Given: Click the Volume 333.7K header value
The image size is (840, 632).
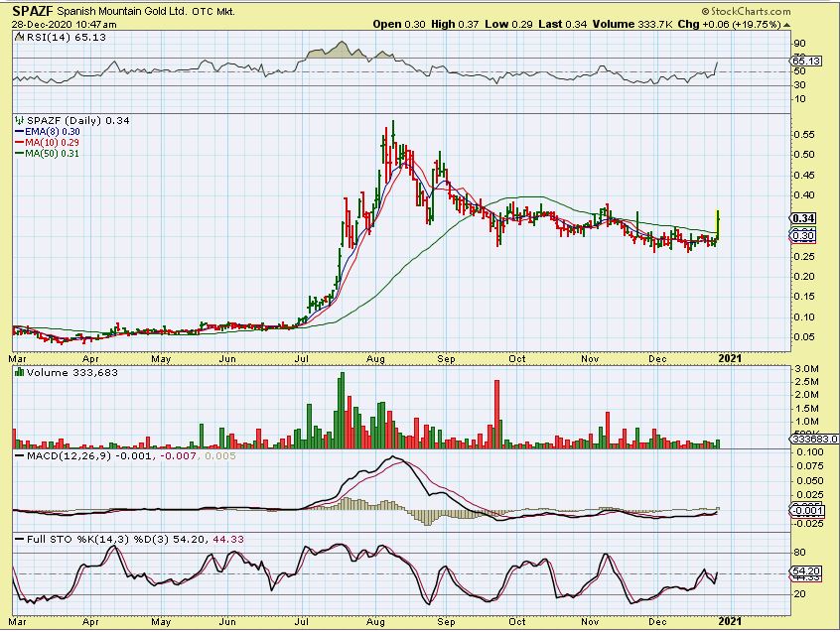Looking at the screenshot, I should click(x=632, y=24).
